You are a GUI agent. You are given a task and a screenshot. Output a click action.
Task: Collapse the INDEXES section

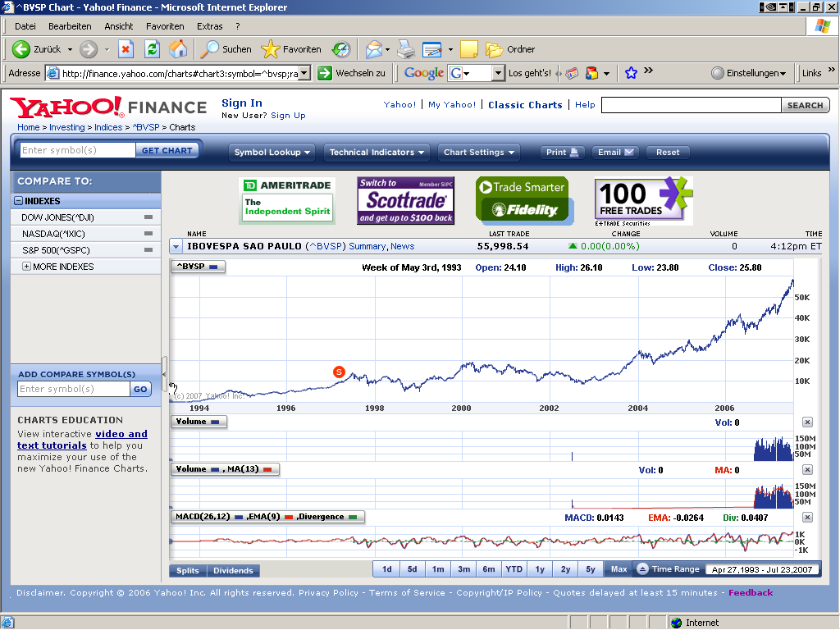19,201
